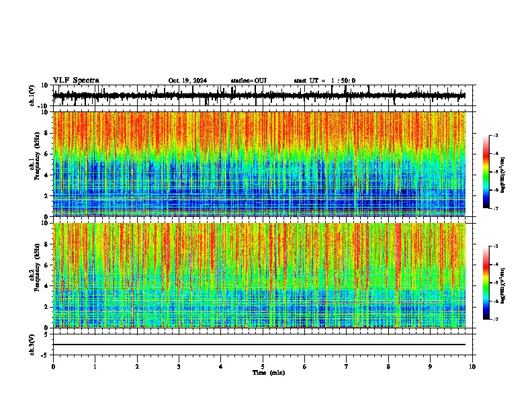The height and width of the screenshot is (411, 532).
Task: Click the "-7" label on ch.2 colorbar
Action: pyautogui.click(x=495, y=319)
